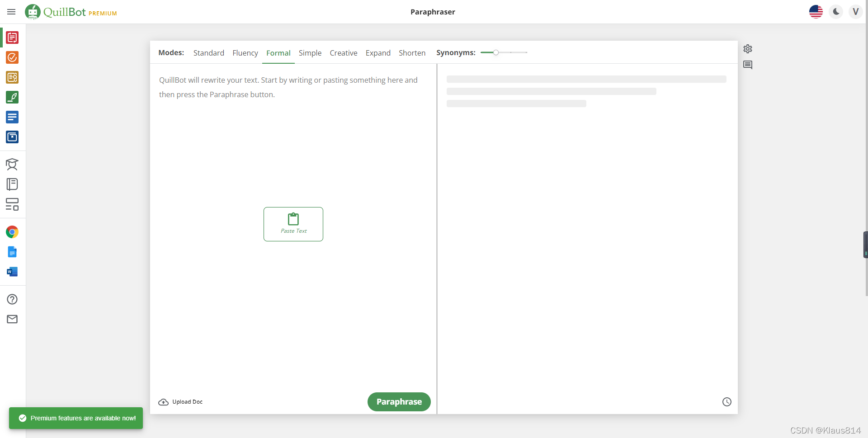The width and height of the screenshot is (868, 438).
Task: Select Simple mode
Action: tap(310, 53)
